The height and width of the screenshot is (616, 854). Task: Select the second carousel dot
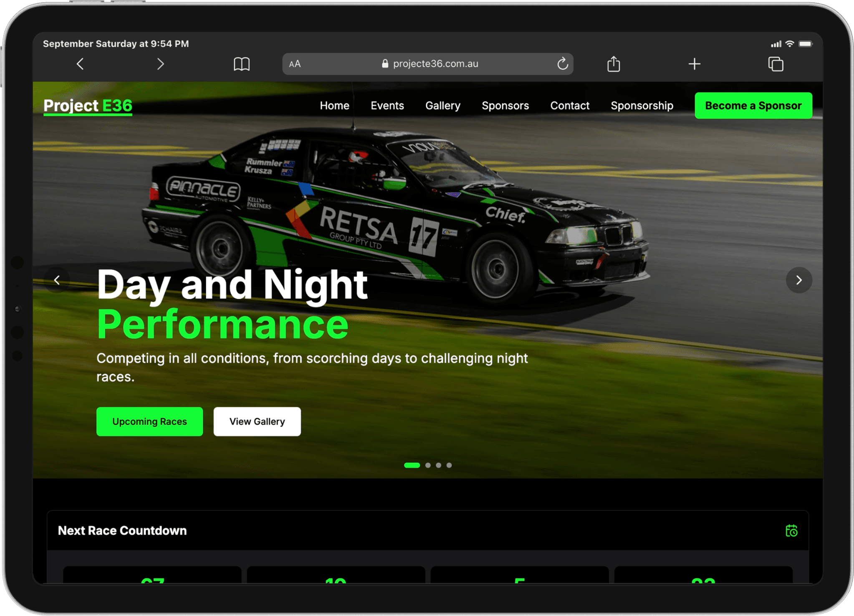coord(427,465)
